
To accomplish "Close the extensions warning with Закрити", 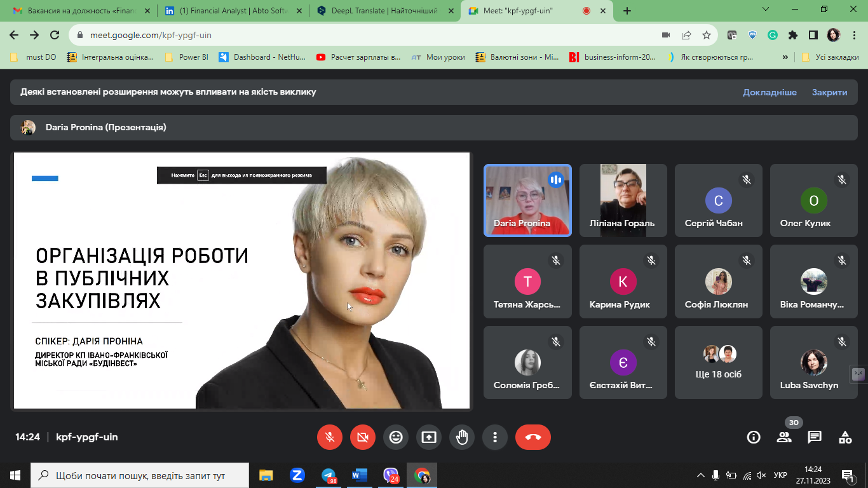I will point(829,92).
